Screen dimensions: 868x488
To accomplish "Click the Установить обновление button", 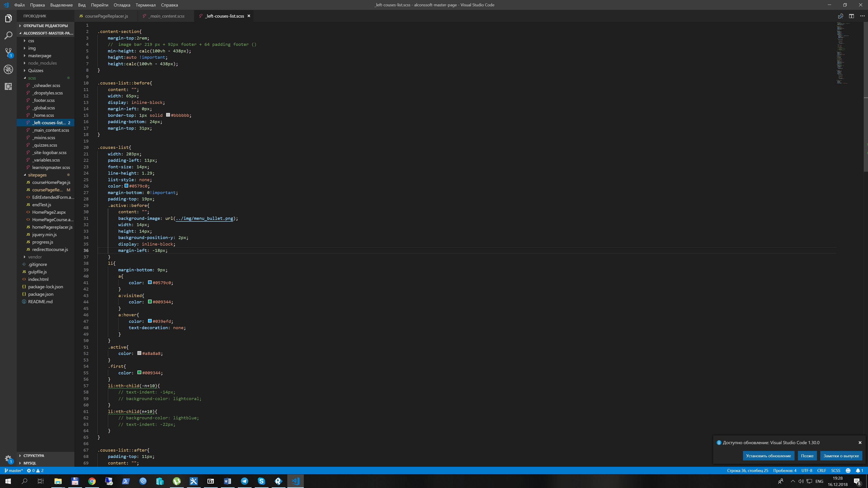I will (x=768, y=456).
